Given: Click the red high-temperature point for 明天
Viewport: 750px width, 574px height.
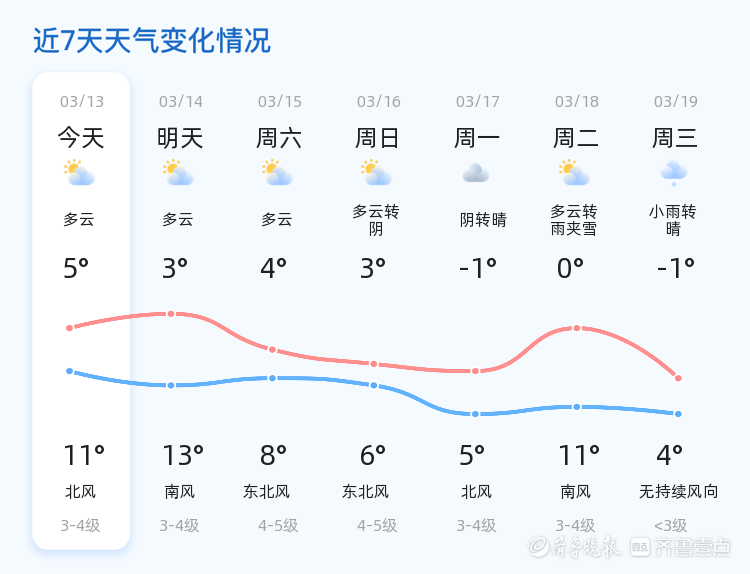Looking at the screenshot, I should tap(171, 314).
